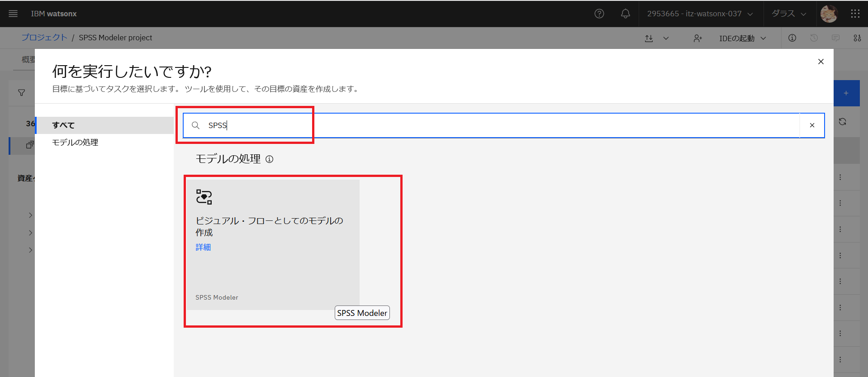868x377 pixels.
Task: Open the ダラス region dropdown
Action: (x=789, y=14)
